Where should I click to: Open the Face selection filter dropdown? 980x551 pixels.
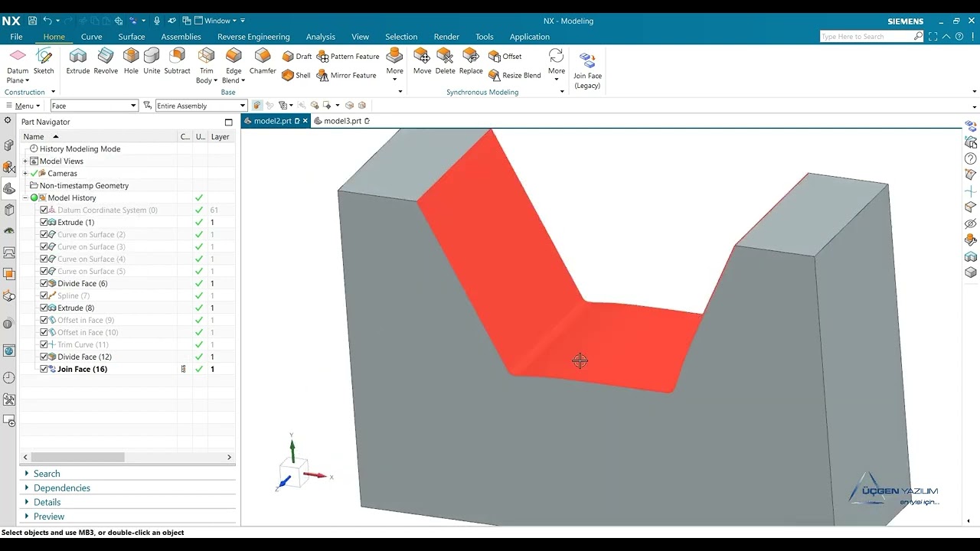[133, 106]
